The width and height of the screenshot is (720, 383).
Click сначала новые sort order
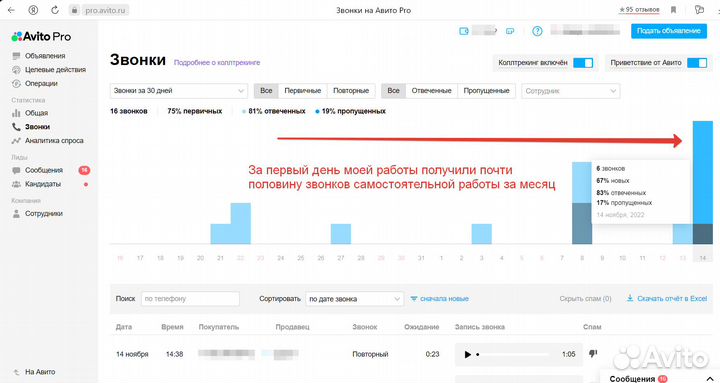(x=439, y=299)
